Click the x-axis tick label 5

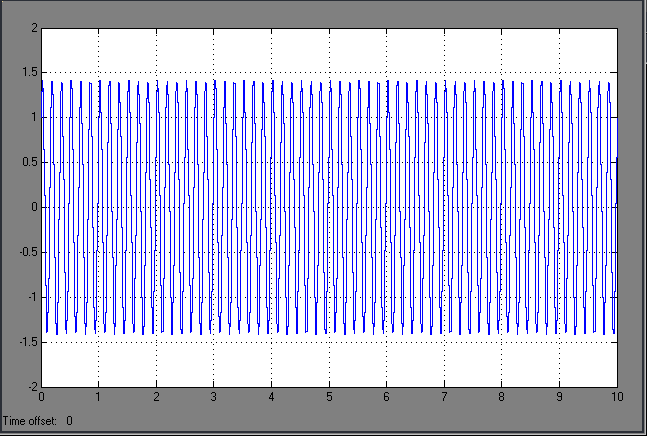(x=329, y=397)
